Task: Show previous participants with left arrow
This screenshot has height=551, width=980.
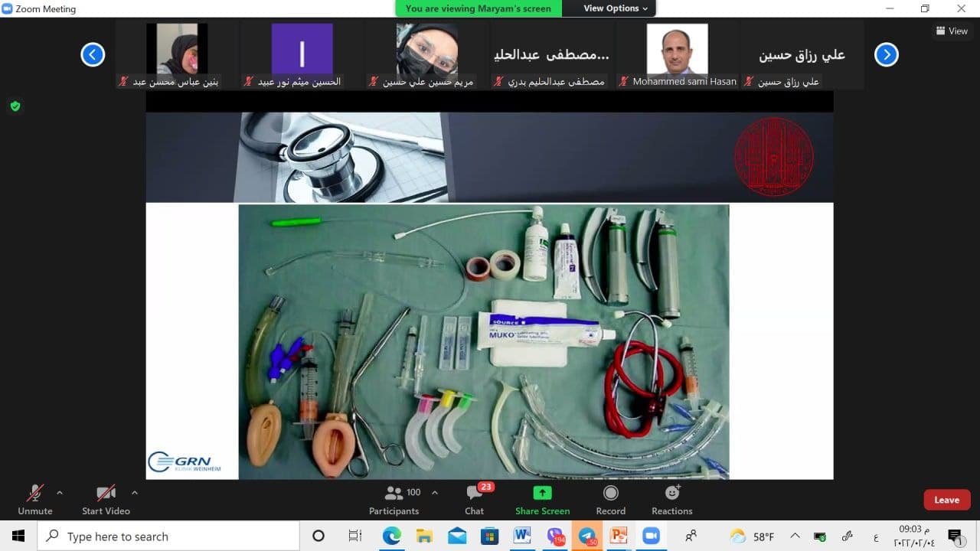Action: pos(93,54)
